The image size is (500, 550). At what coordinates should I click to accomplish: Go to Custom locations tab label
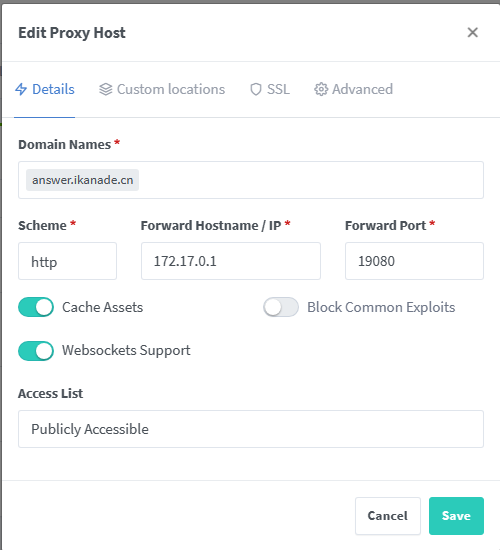click(171, 89)
